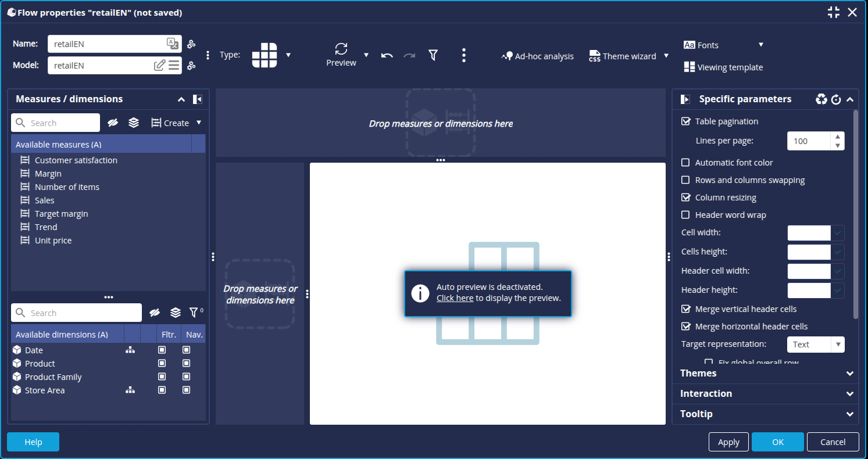Select the Sales measure
This screenshot has height=459, width=868.
point(45,200)
